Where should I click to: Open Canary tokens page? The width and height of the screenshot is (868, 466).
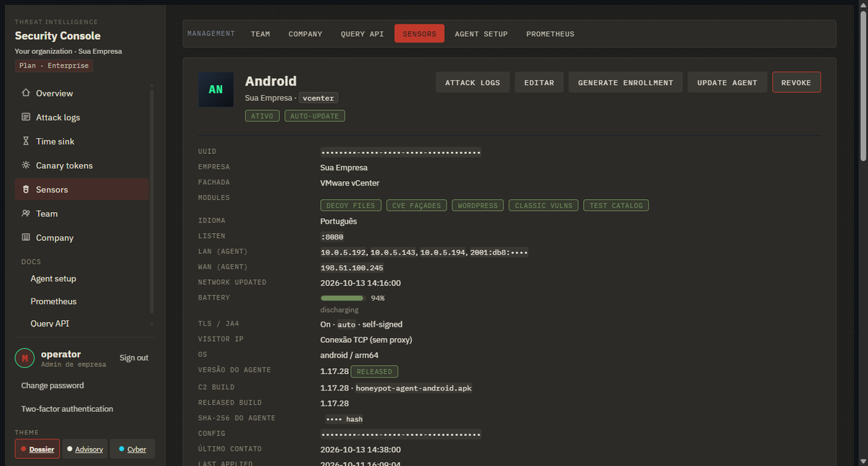82,165
